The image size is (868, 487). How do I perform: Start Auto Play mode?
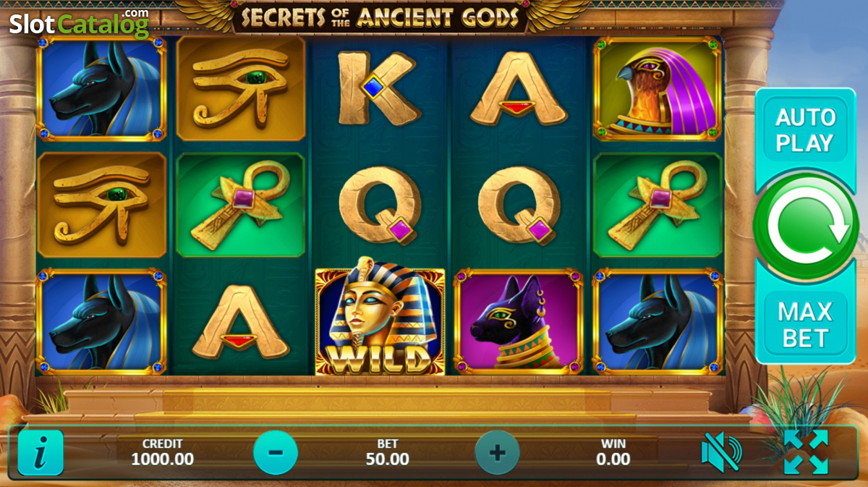point(805,130)
